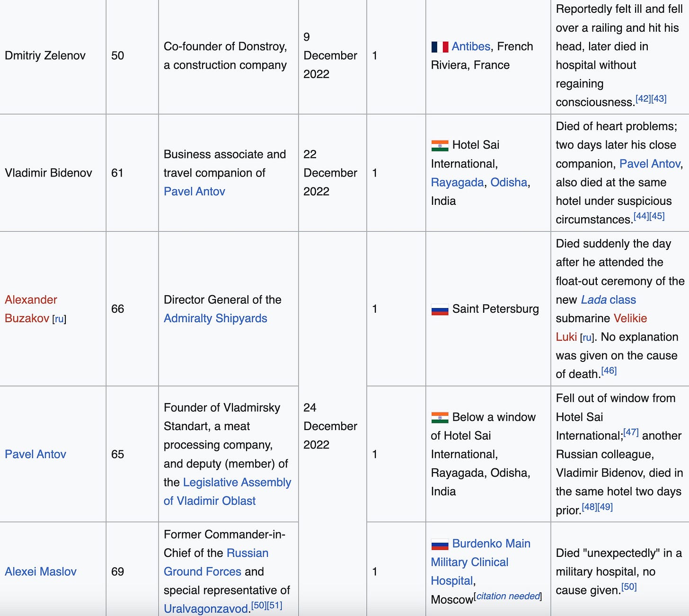This screenshot has height=616, width=689.
Task: Open the Lada class submarine link
Action: coord(608,300)
